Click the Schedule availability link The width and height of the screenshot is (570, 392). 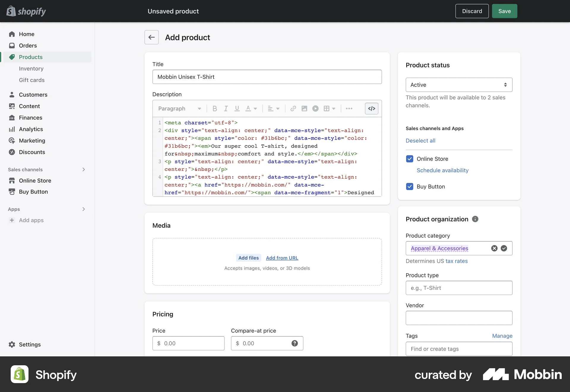442,170
